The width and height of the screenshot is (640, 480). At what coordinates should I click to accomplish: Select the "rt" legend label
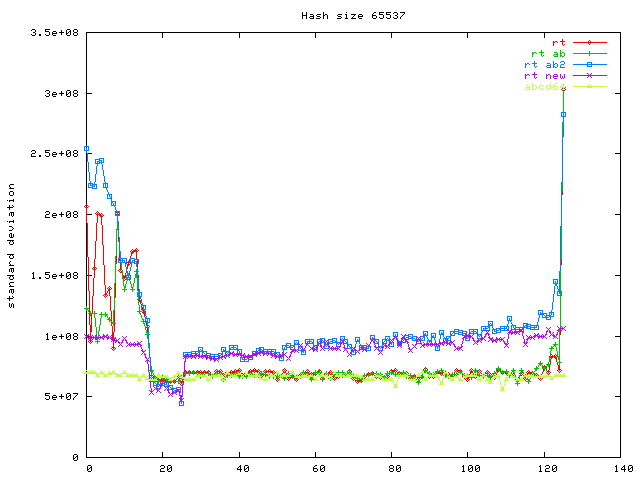[x=559, y=42]
